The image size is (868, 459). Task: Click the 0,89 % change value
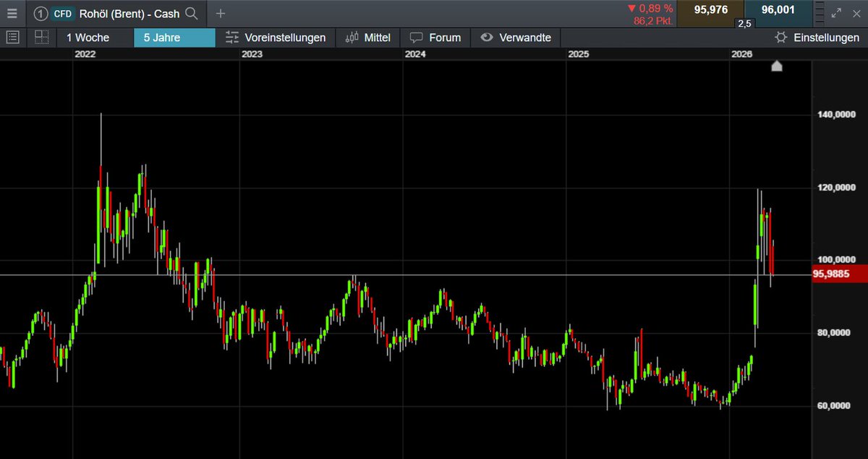650,9
